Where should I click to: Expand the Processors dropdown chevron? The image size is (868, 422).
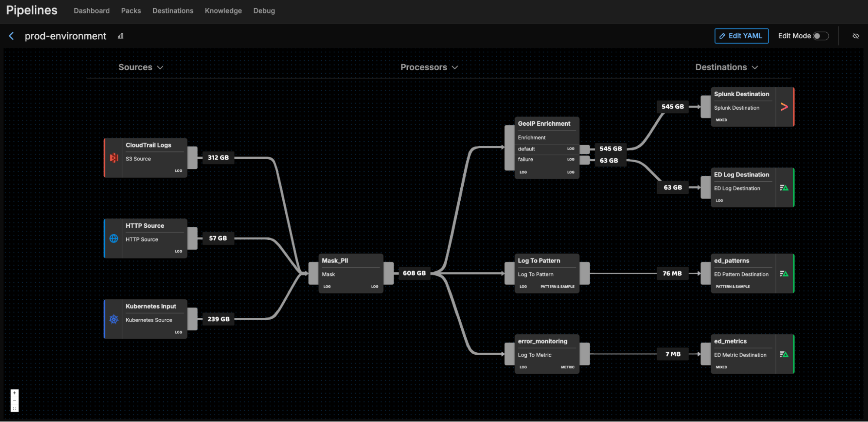pyautogui.click(x=455, y=68)
